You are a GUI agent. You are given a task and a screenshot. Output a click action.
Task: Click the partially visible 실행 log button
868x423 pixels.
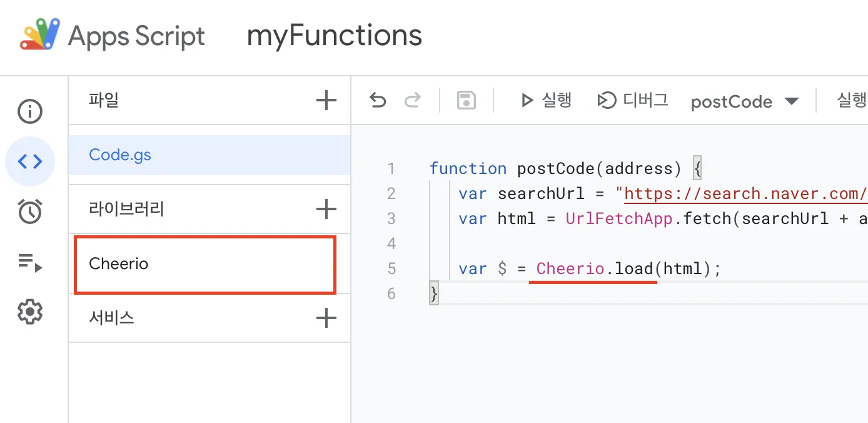(852, 100)
